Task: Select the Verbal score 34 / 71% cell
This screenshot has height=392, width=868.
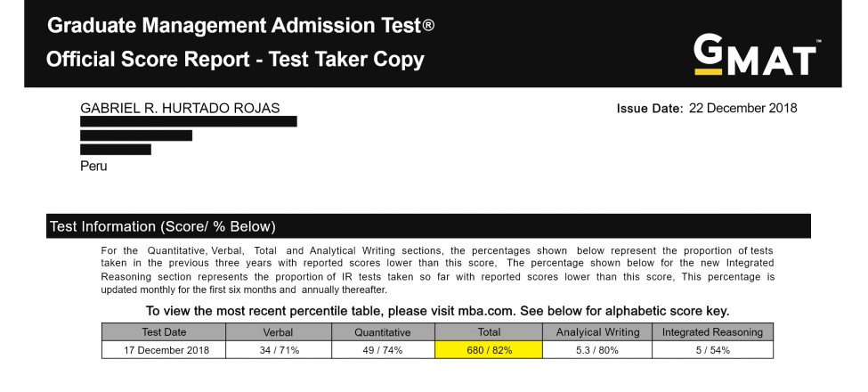Action: (277, 350)
